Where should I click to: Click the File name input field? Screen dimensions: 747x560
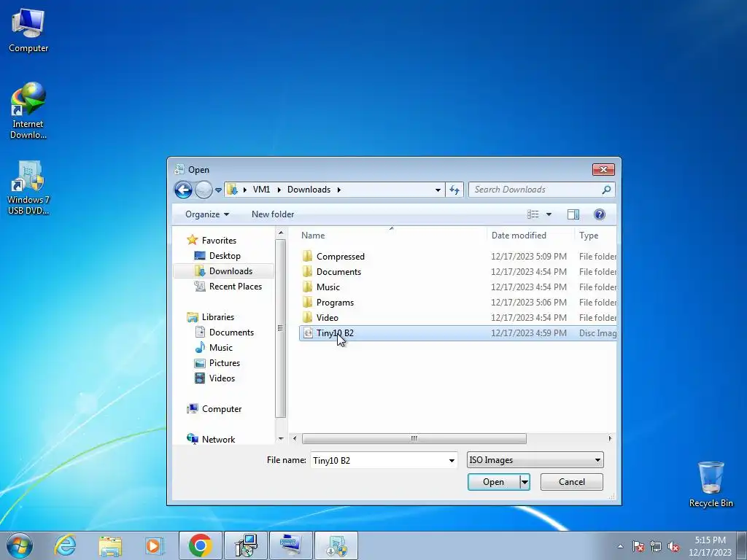379,461
